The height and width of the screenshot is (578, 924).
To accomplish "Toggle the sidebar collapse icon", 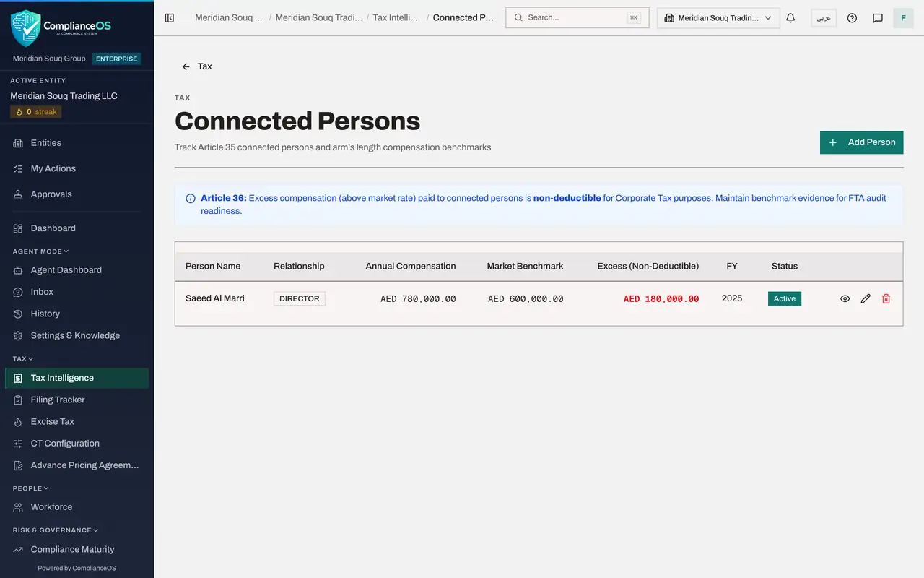I will pos(170,18).
